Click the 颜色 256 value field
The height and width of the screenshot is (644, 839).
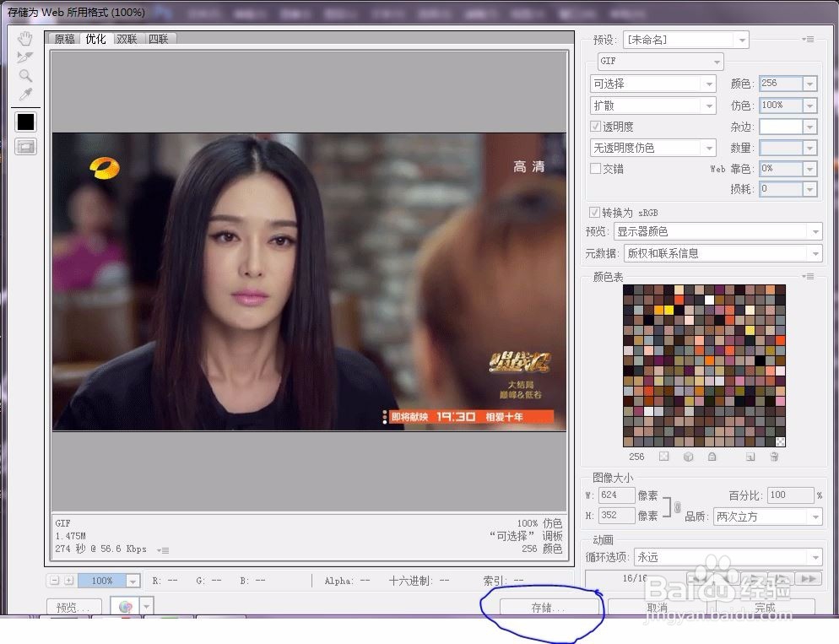point(781,84)
